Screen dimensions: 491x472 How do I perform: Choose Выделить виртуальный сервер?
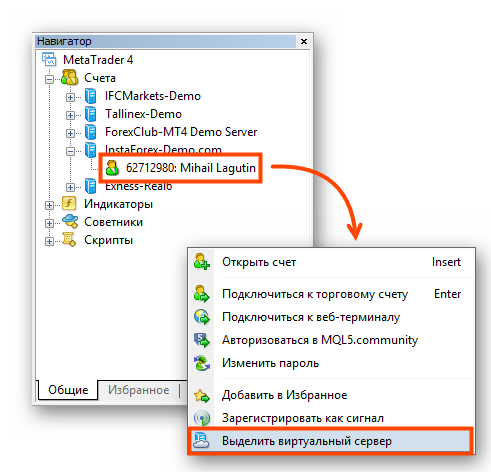click(x=331, y=441)
